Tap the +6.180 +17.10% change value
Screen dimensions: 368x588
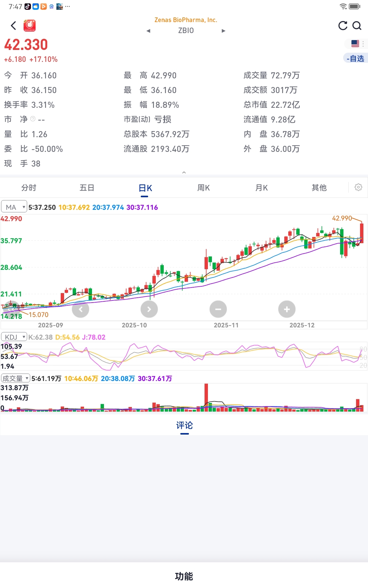point(31,59)
